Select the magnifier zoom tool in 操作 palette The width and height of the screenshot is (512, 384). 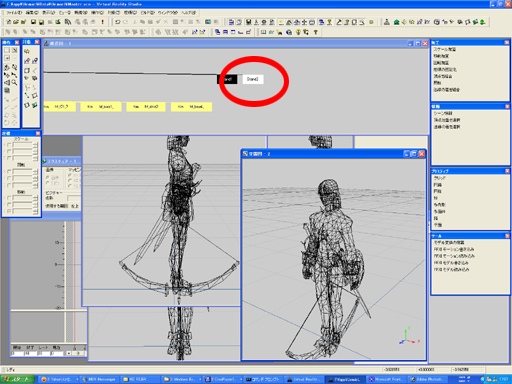click(14, 82)
